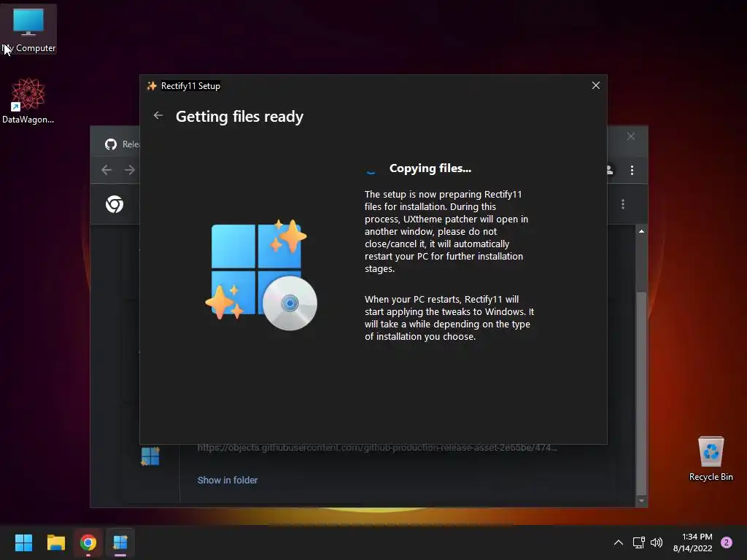747x560 pixels.
Task: Show hidden system tray icons
Action: click(619, 542)
